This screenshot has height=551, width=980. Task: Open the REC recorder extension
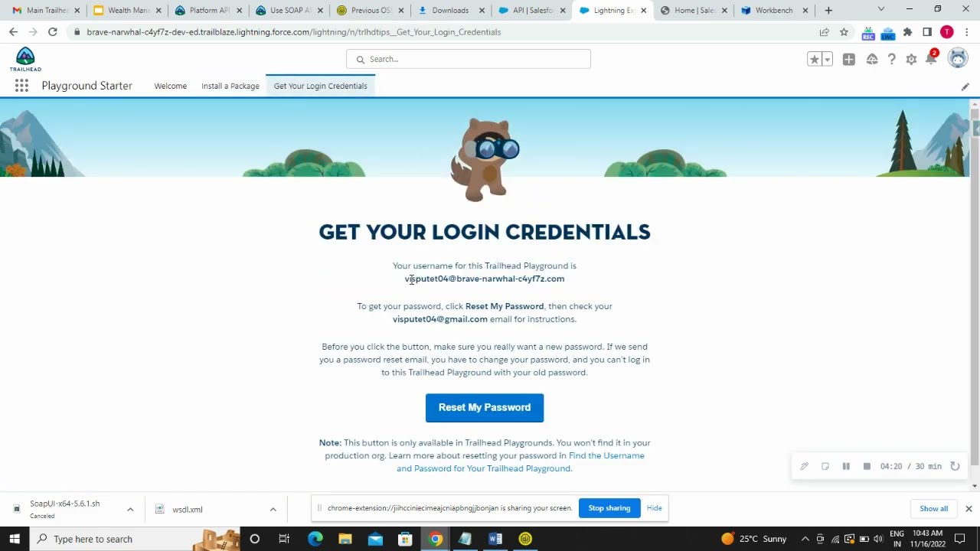click(x=868, y=33)
